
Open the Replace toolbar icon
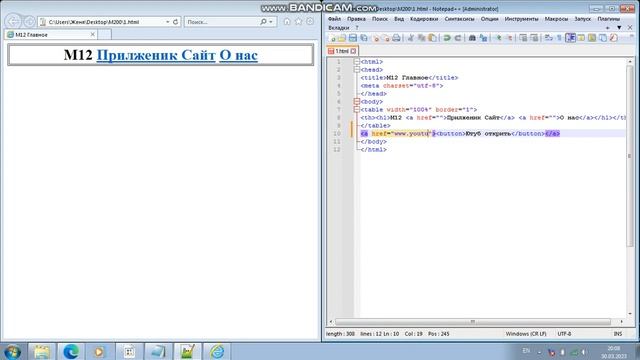tap(483, 38)
